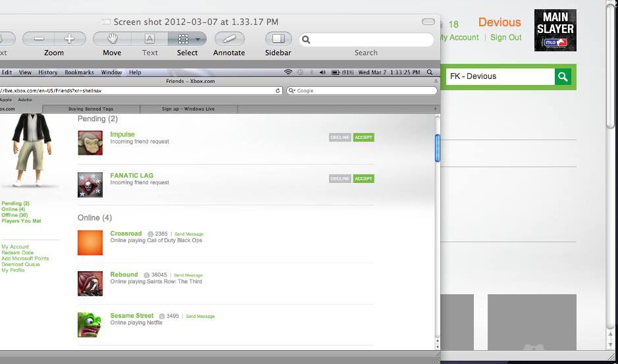618x364 pixels.
Task: Accept FANATIC LAG friend request
Action: 363,178
